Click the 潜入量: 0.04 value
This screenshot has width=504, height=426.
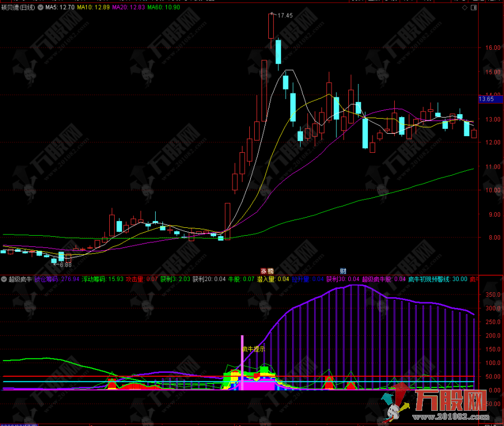click(x=273, y=279)
